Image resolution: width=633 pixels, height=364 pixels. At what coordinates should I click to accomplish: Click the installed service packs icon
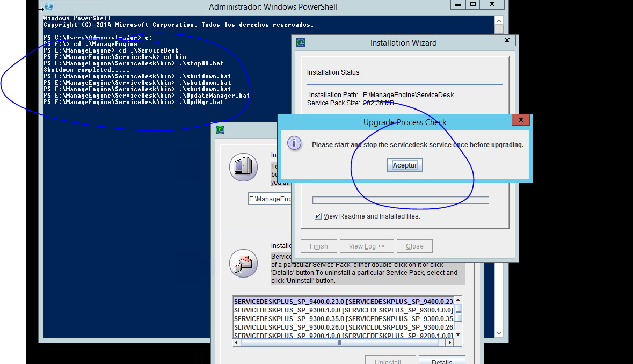pos(243,263)
